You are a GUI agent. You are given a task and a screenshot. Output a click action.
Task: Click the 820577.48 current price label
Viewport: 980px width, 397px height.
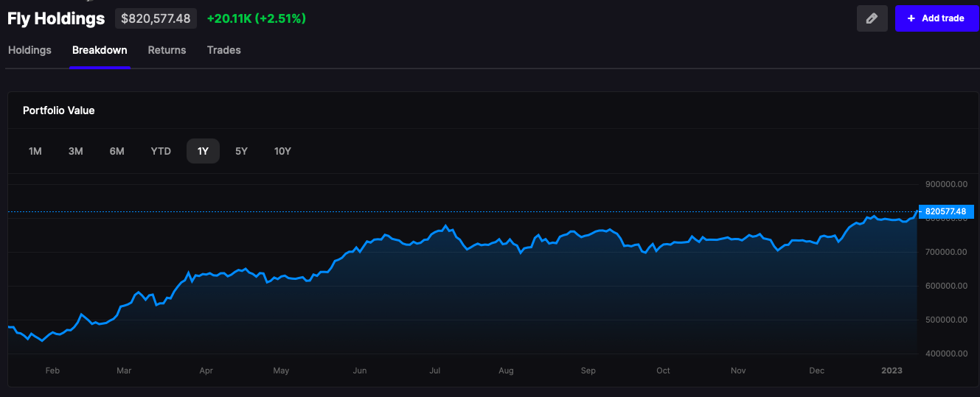pyautogui.click(x=945, y=211)
